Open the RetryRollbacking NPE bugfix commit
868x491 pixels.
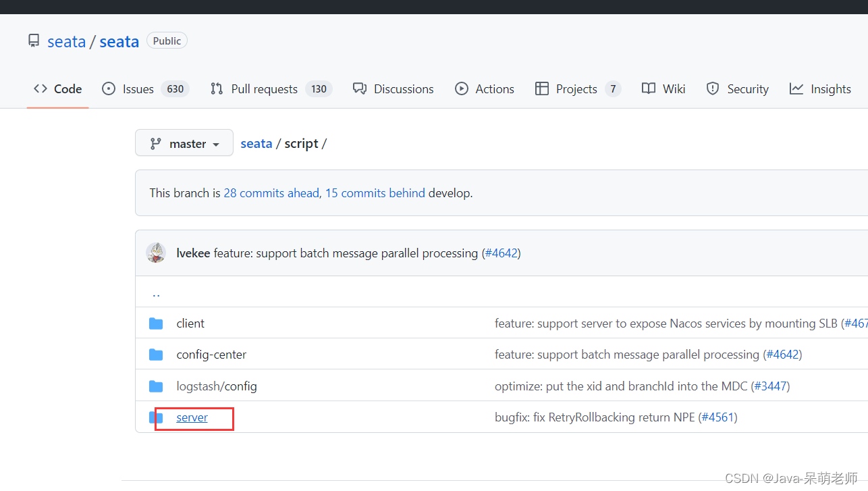(x=595, y=417)
